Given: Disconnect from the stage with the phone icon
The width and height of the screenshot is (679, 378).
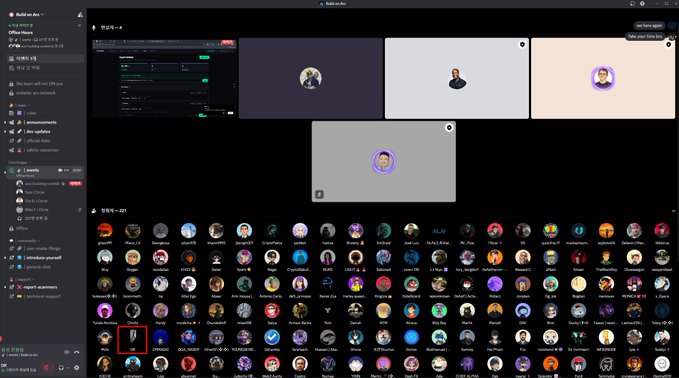Looking at the screenshot, I should tap(77, 352).
